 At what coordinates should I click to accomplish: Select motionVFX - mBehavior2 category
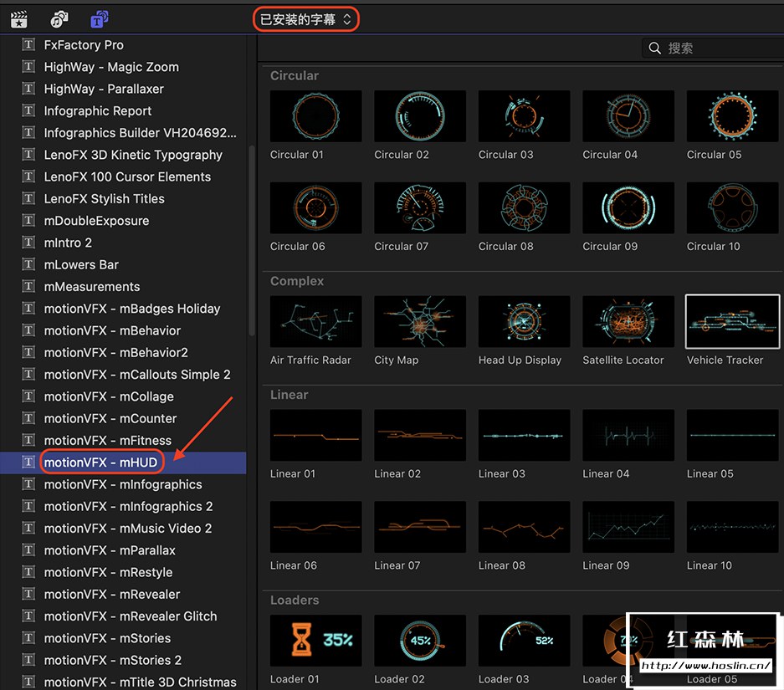[x=123, y=353]
